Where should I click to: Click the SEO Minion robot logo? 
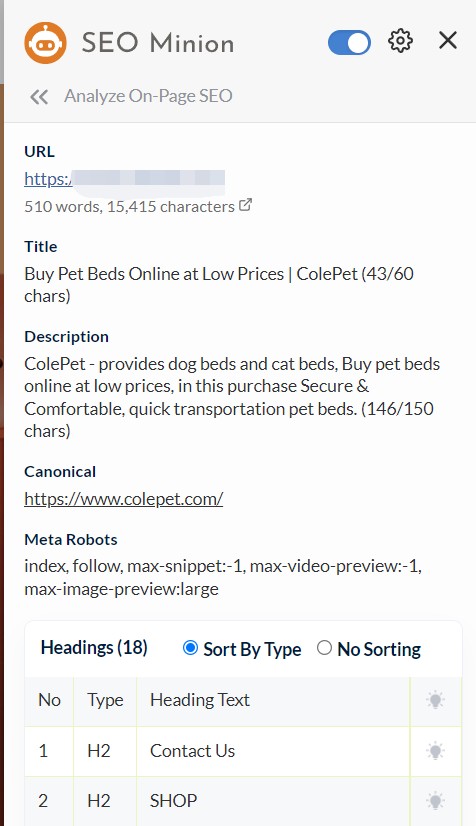click(x=45, y=43)
